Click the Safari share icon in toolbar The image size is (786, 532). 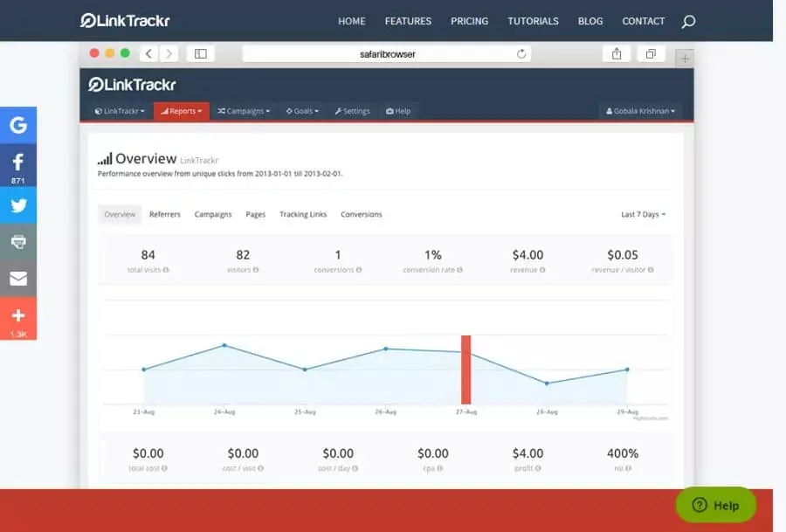(617, 53)
